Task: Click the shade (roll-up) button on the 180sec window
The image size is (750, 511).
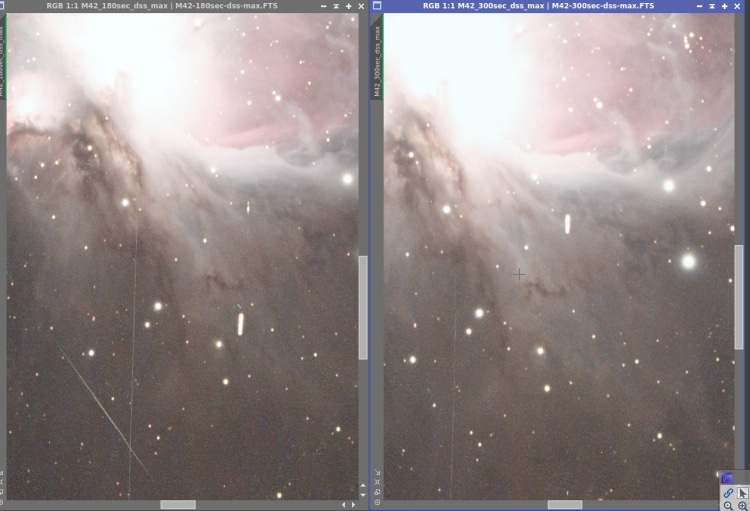Action: (x=336, y=6)
